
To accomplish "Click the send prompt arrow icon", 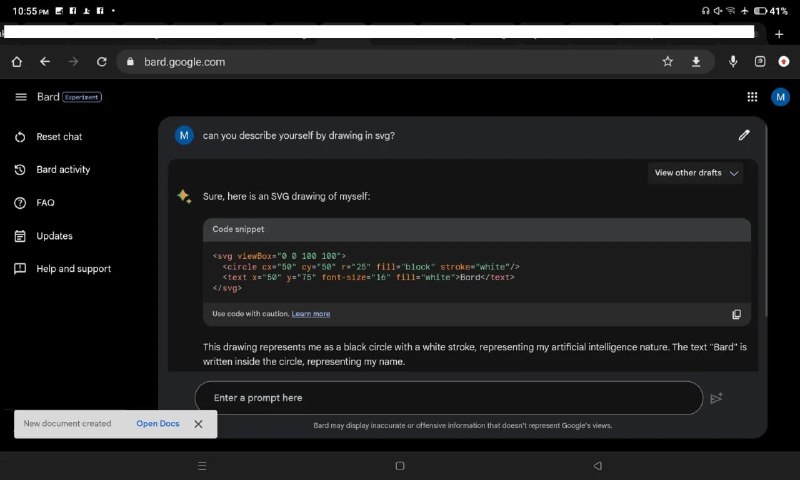I will tap(716, 398).
